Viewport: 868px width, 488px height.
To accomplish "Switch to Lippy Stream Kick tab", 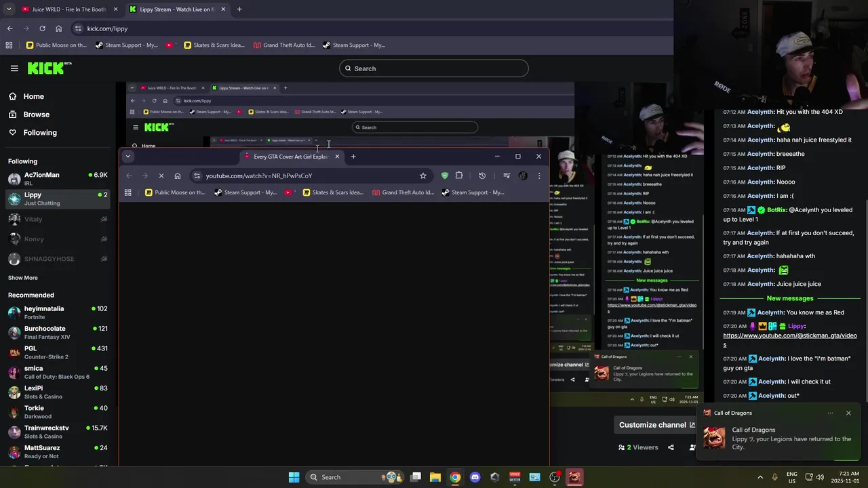I will (x=176, y=9).
